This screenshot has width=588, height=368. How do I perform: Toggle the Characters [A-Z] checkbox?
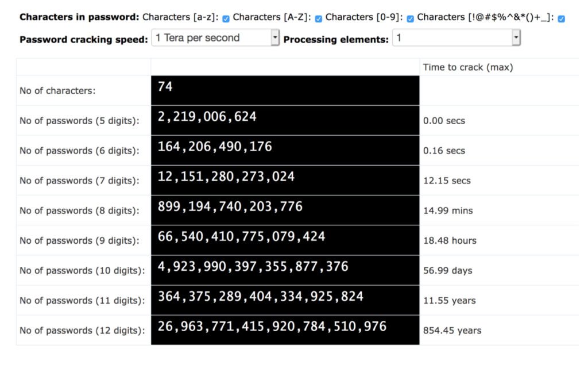319,19
